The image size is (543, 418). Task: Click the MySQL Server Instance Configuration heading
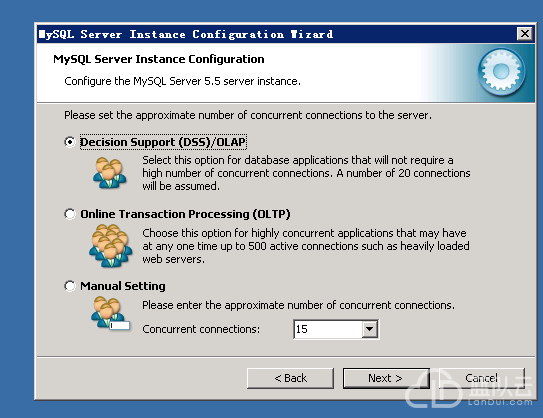[159, 59]
